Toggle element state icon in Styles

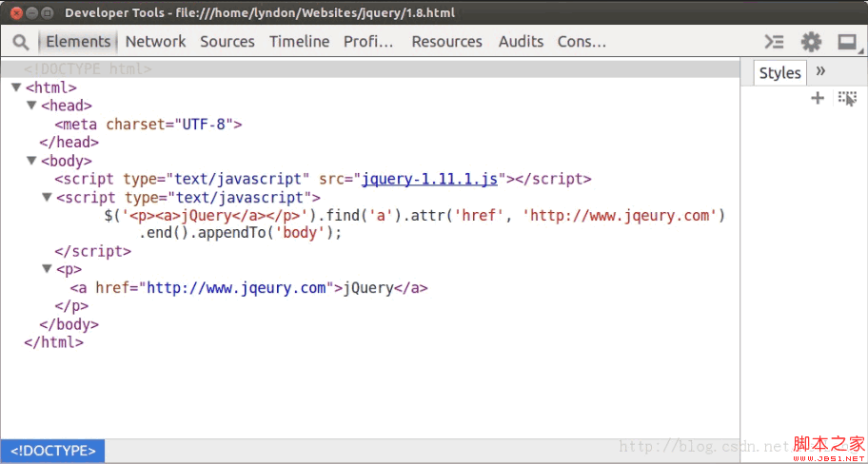tap(847, 98)
